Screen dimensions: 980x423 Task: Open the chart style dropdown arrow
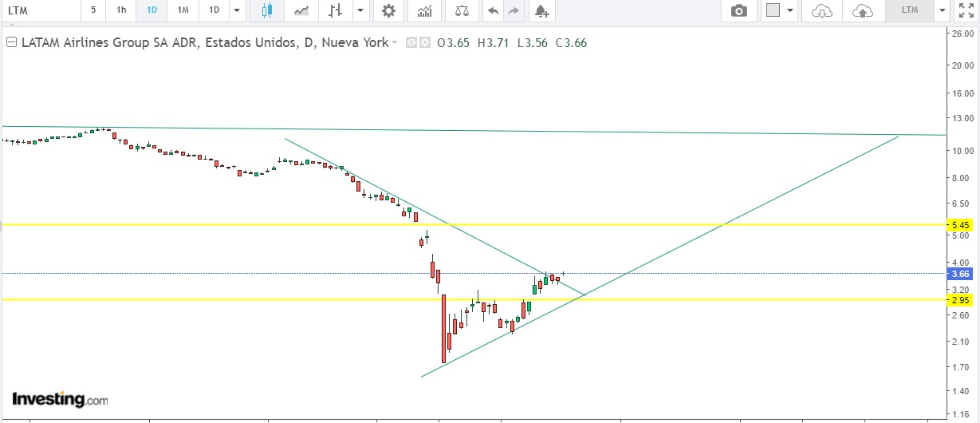360,10
